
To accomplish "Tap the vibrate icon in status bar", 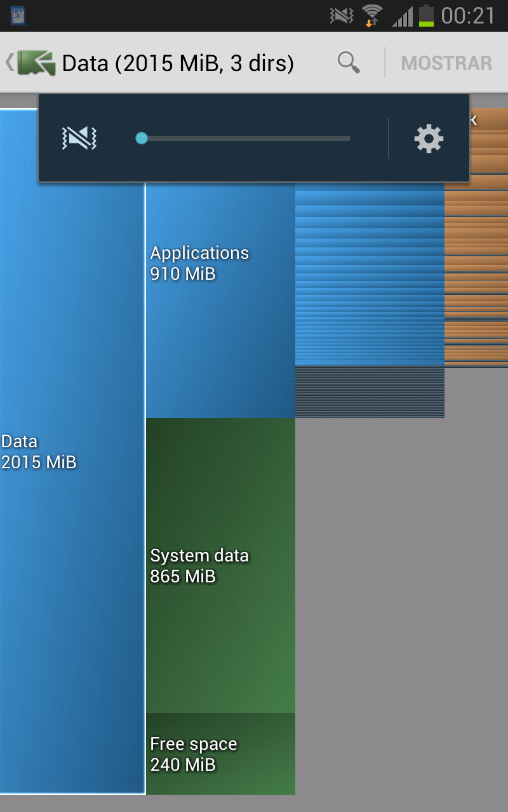I will [x=342, y=16].
